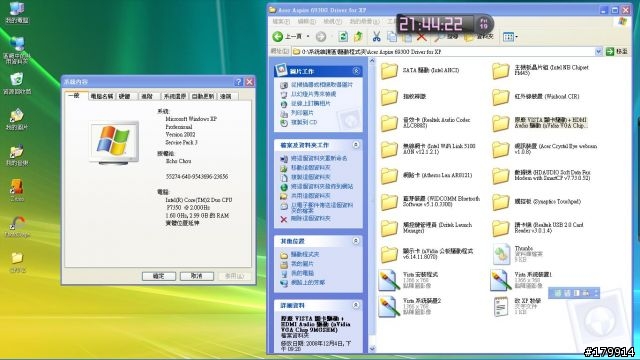
Task: Open the Synaptics Touchpad folder
Action: click(x=536, y=202)
